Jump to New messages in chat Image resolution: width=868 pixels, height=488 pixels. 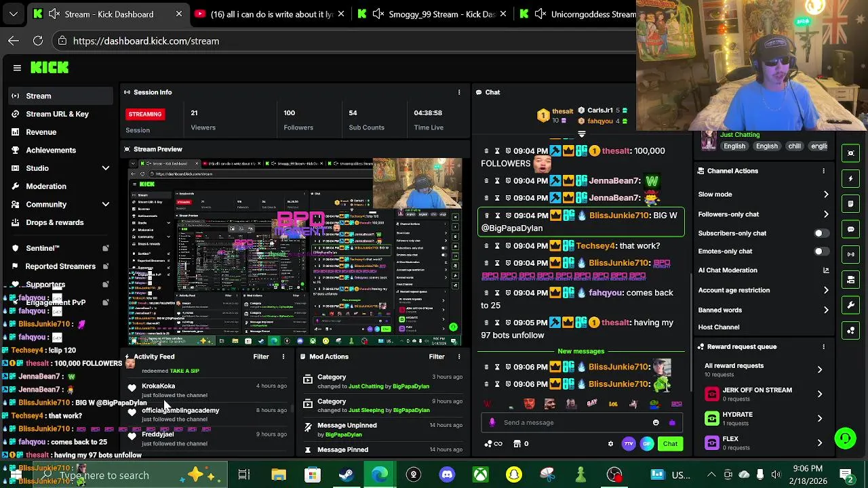coord(580,351)
